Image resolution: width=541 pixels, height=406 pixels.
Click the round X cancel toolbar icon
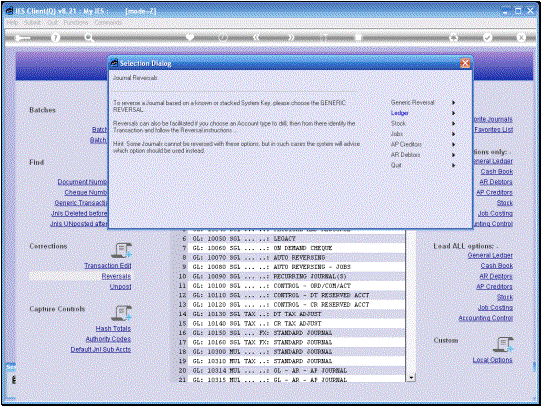pyautogui.click(x=521, y=38)
